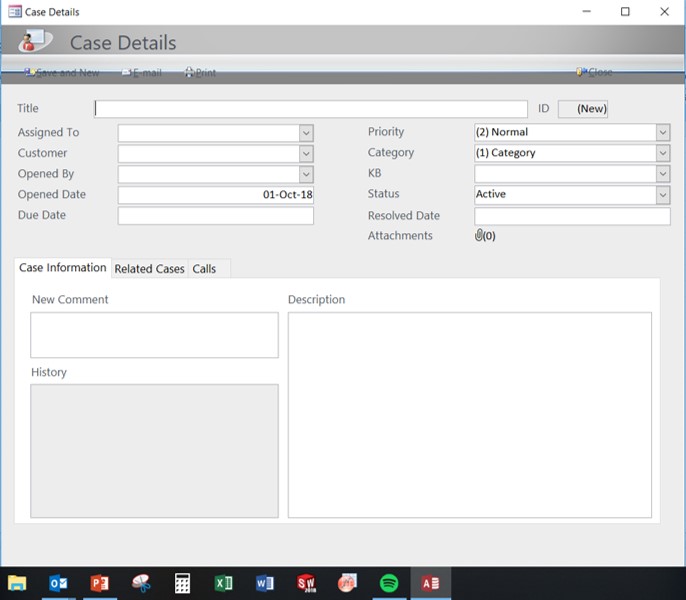Open Snipping Tool from the taskbar

tap(141, 583)
